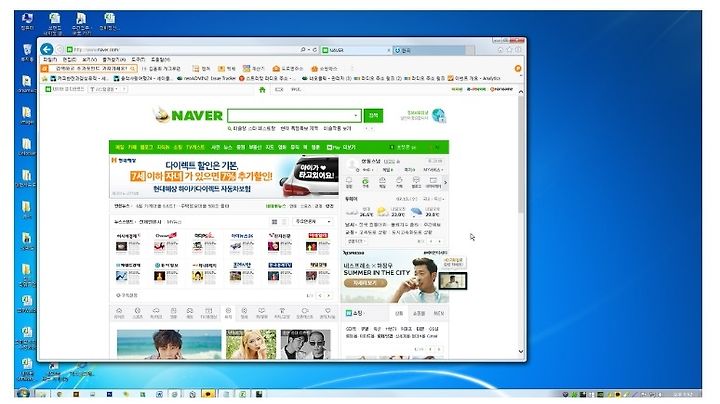Go to next newsstand page arrow
720x404 pixels.
click(330, 295)
